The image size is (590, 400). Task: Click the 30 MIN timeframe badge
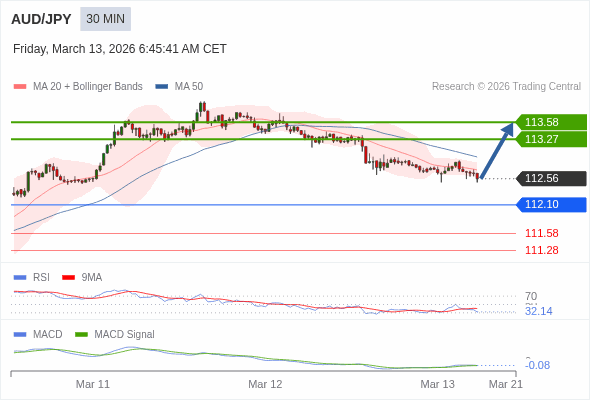(x=105, y=19)
